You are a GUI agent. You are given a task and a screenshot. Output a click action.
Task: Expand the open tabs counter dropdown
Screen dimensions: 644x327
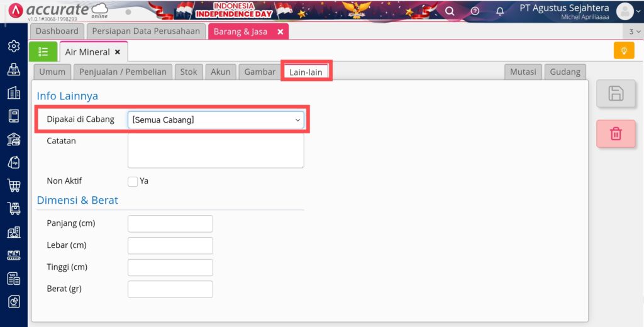(635, 31)
